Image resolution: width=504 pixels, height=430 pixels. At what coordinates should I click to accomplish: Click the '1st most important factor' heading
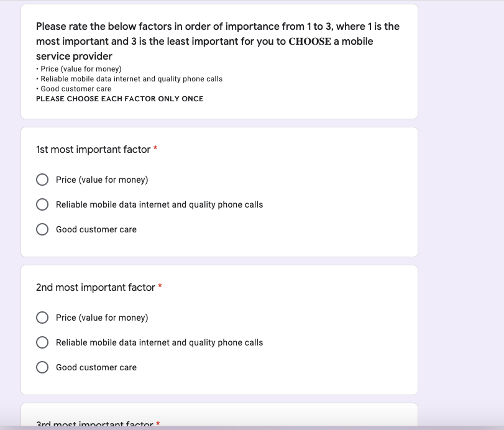(93, 150)
